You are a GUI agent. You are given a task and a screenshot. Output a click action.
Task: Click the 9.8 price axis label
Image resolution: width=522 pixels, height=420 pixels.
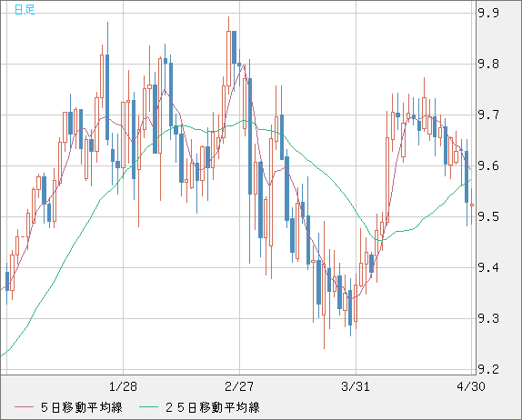click(488, 64)
